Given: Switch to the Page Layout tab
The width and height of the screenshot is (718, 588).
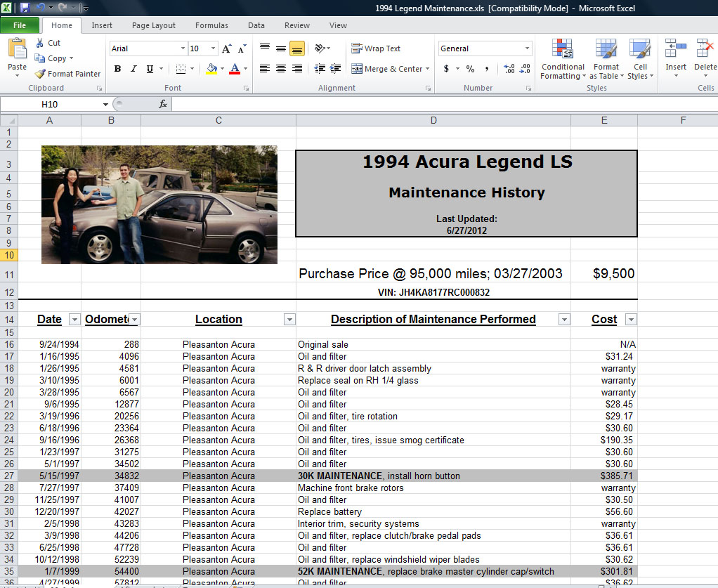Looking at the screenshot, I should click(x=154, y=25).
